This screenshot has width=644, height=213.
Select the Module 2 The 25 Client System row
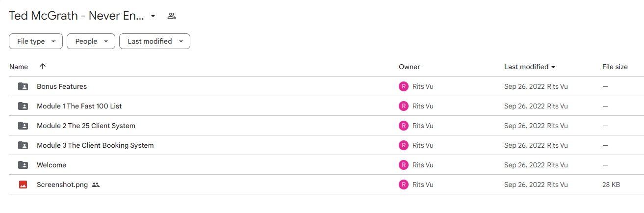pos(326,126)
